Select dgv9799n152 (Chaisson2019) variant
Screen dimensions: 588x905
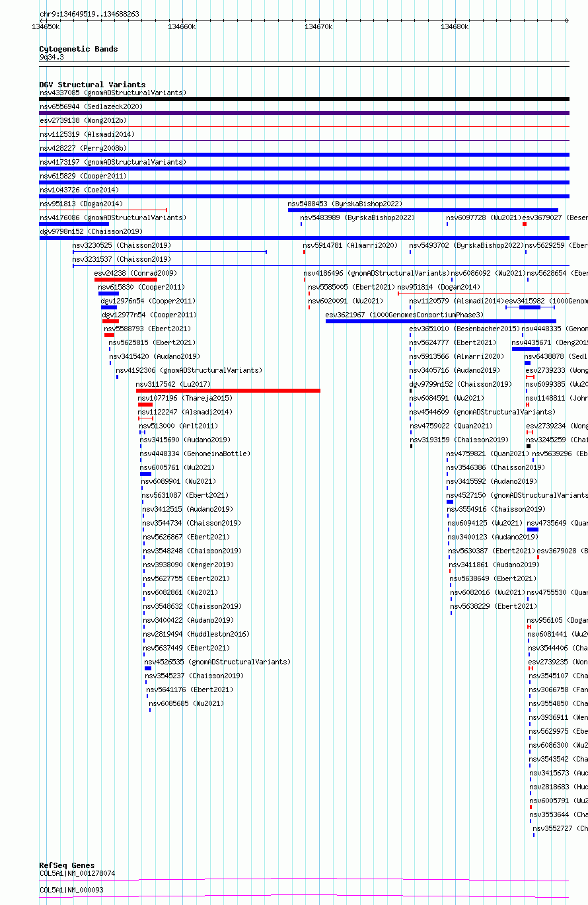click(x=460, y=384)
